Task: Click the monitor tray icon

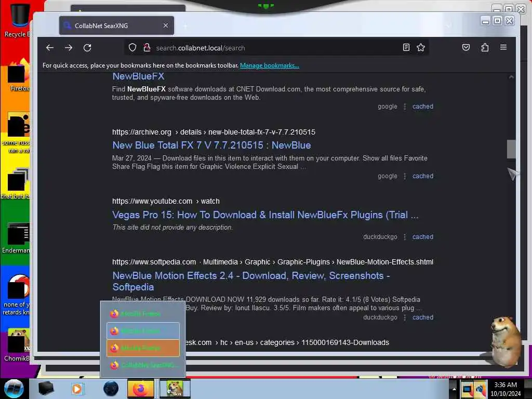Action: click(x=467, y=389)
